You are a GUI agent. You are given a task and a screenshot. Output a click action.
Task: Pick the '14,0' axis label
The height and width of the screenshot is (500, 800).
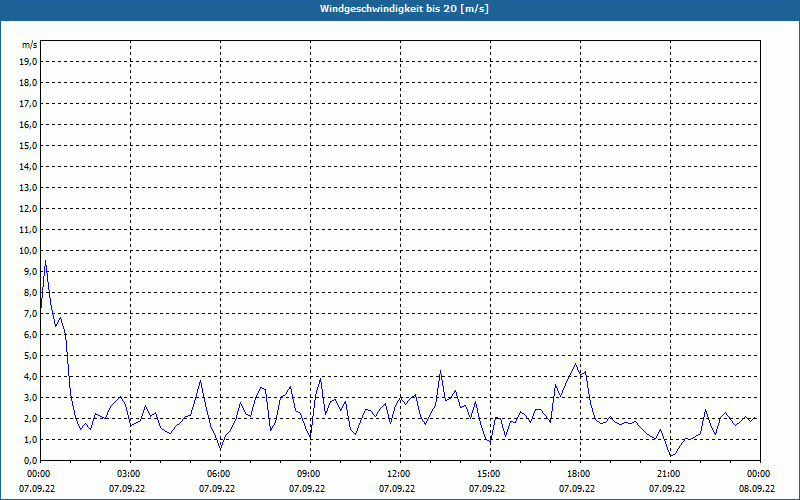(x=28, y=166)
